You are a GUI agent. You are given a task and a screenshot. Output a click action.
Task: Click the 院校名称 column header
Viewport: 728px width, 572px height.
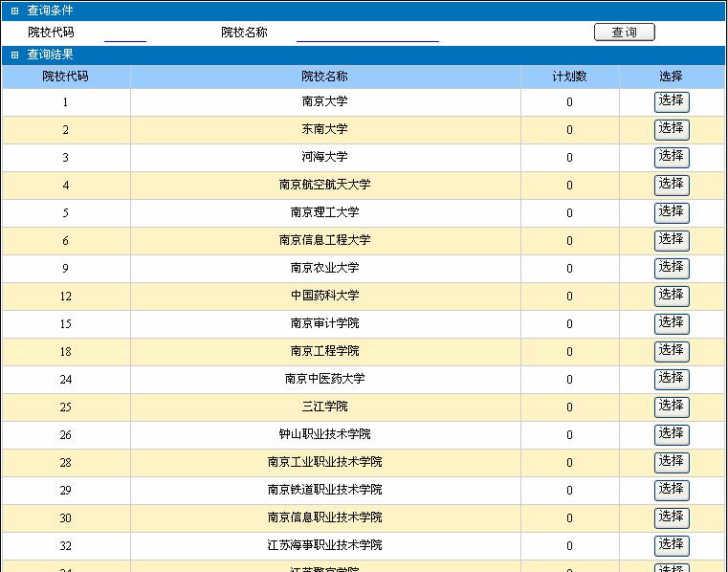point(324,77)
